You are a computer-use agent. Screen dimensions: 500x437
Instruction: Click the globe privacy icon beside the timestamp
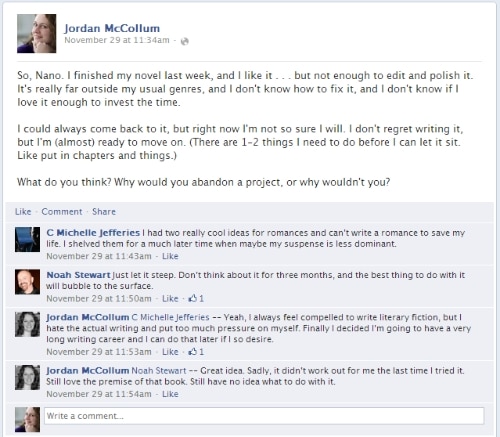pyautogui.click(x=184, y=41)
